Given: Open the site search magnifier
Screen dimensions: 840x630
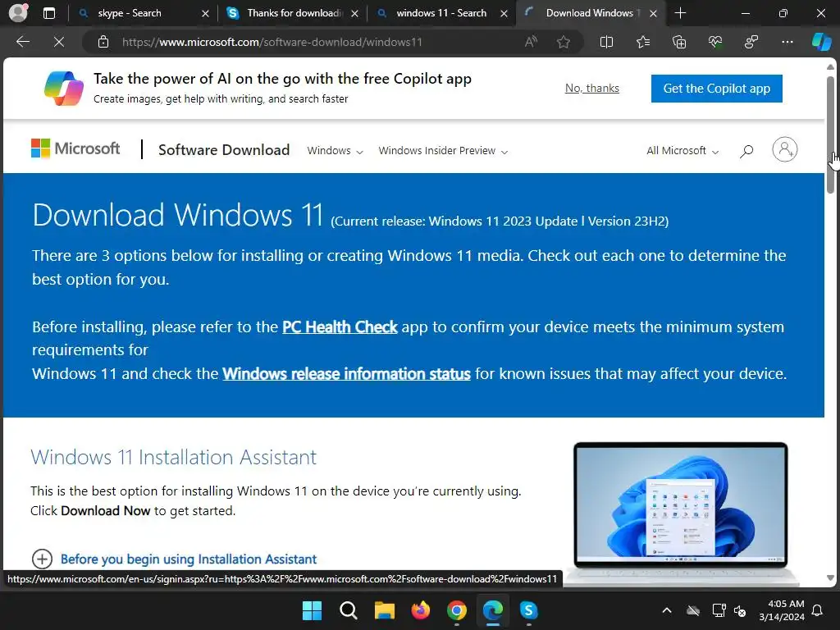Looking at the screenshot, I should pos(746,151).
